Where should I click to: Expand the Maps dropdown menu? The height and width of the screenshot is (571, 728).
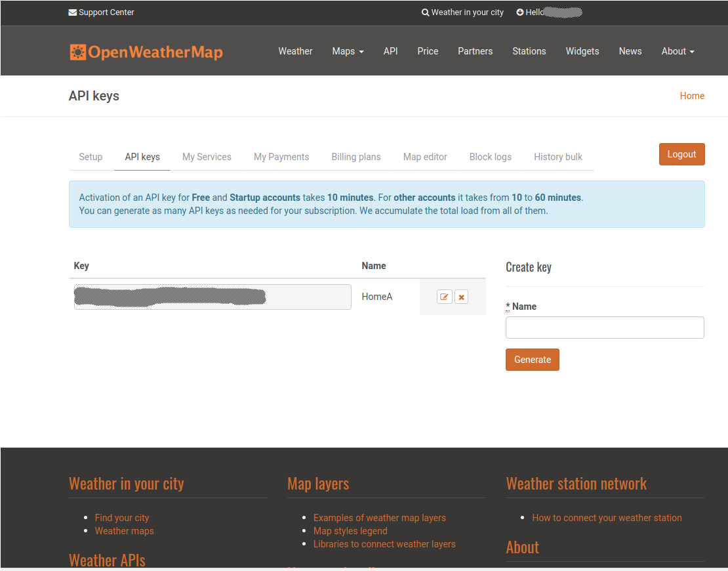[x=348, y=51]
